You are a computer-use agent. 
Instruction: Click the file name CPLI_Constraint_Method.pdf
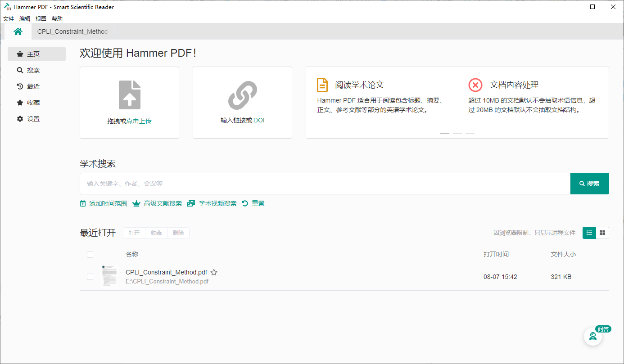coord(167,272)
